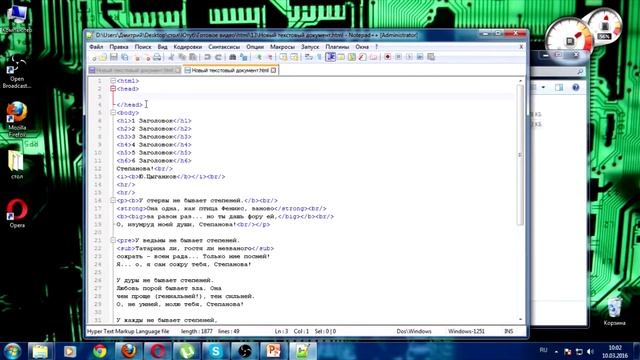Click Skype icon in taskbar

215,351
